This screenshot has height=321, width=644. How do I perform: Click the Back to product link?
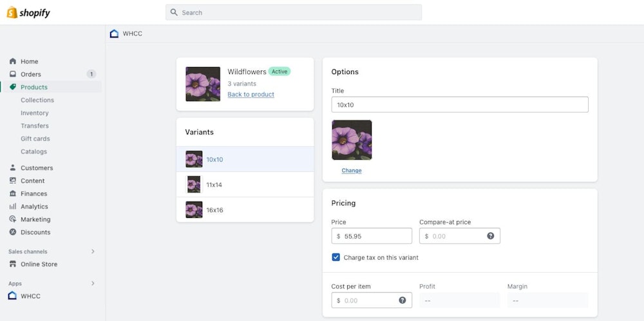[x=251, y=94]
